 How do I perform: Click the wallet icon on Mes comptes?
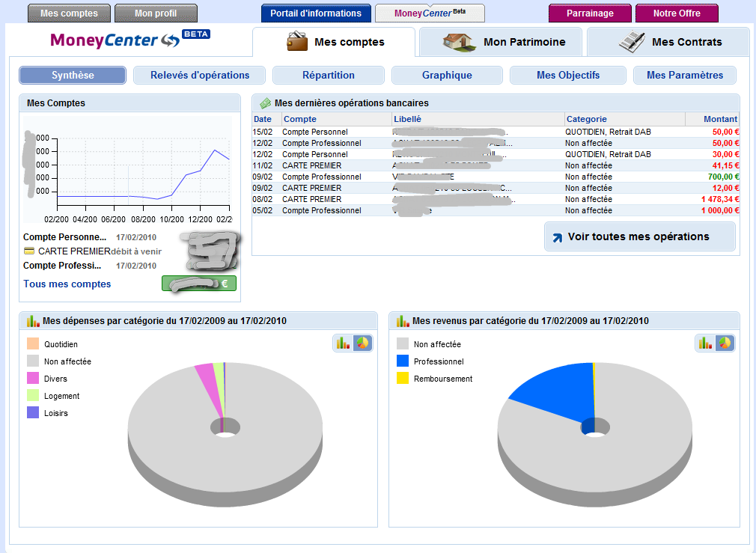tap(297, 42)
